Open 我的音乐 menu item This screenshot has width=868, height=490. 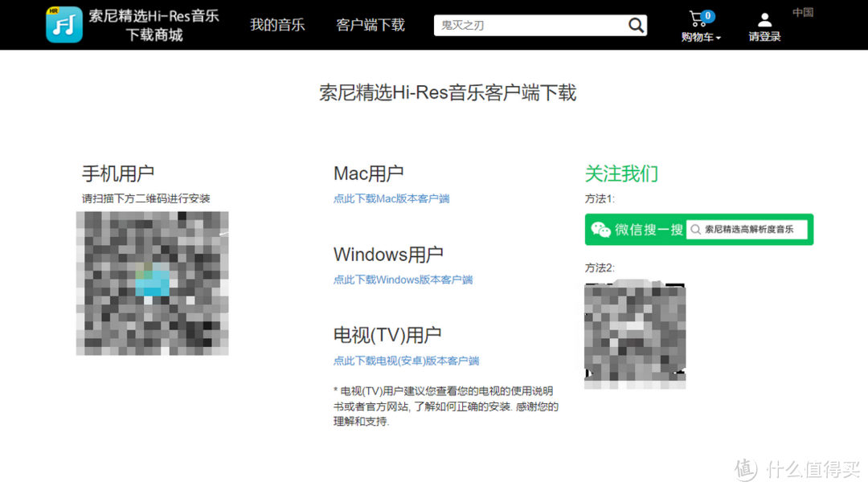click(277, 25)
